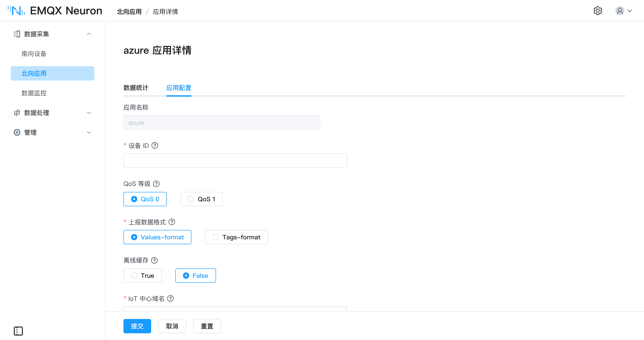This screenshot has height=340, width=644.
Task: Show help tooltip for QoS 等级
Action: tap(156, 184)
